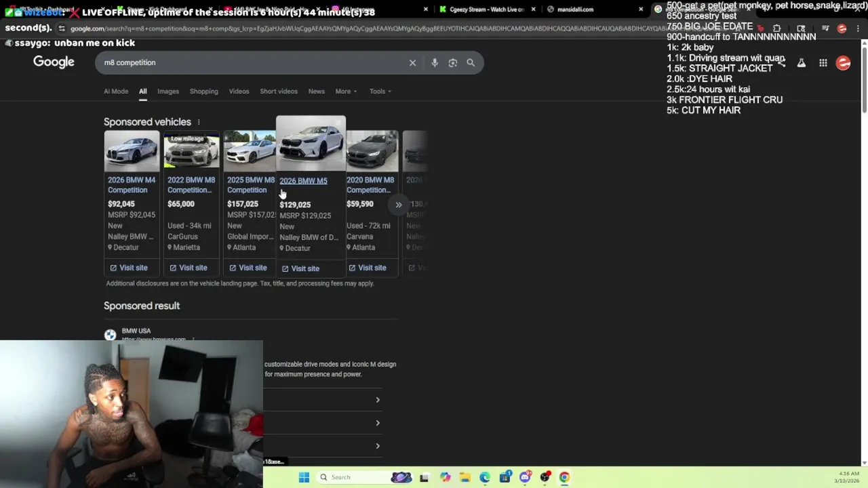Expand the Tools dropdown

tap(380, 91)
